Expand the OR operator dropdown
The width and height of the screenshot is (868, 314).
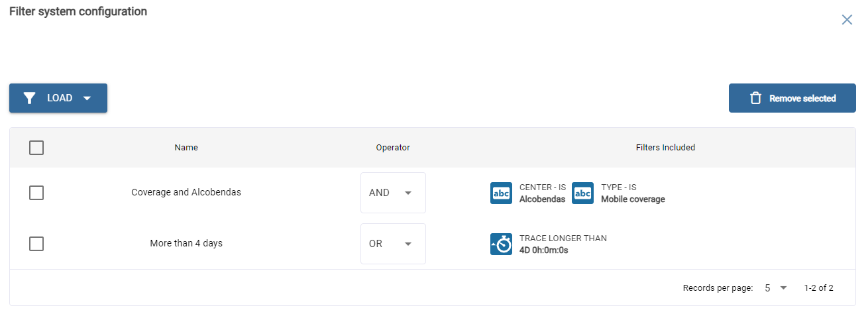tap(393, 244)
